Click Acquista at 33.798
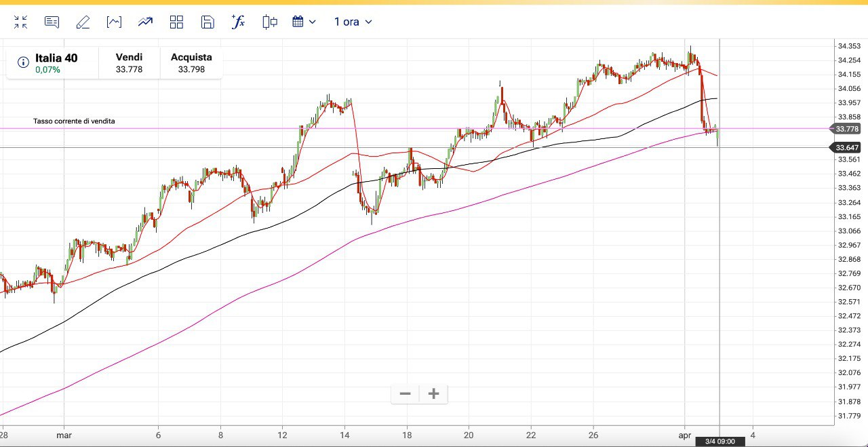Image resolution: width=868 pixels, height=447 pixels. 191,63
